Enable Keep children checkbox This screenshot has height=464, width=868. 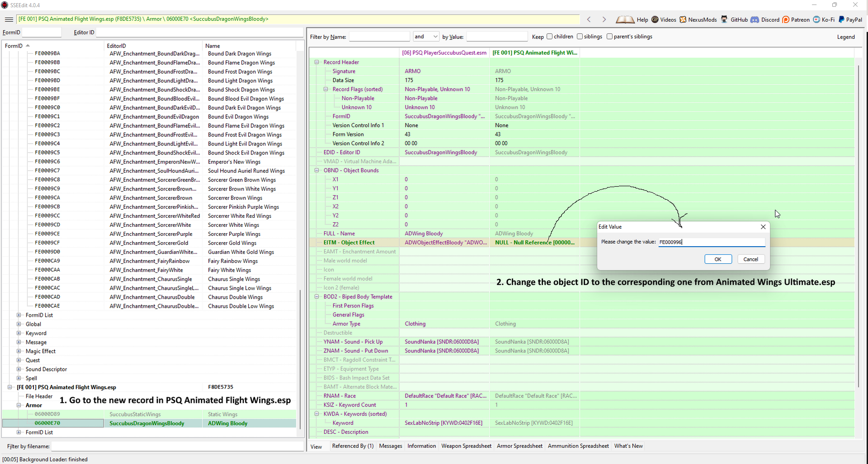550,37
